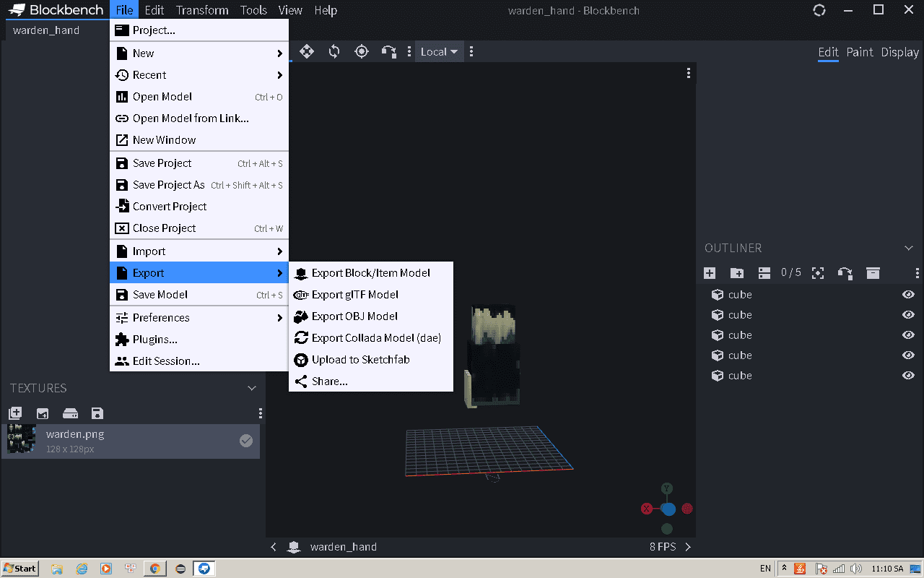
Task: Collapse the Outliner panel chevron
Action: coord(909,248)
